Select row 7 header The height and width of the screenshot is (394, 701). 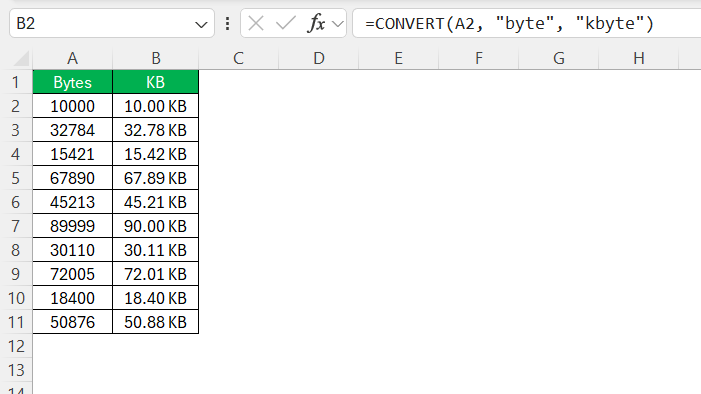pyautogui.click(x=16, y=226)
